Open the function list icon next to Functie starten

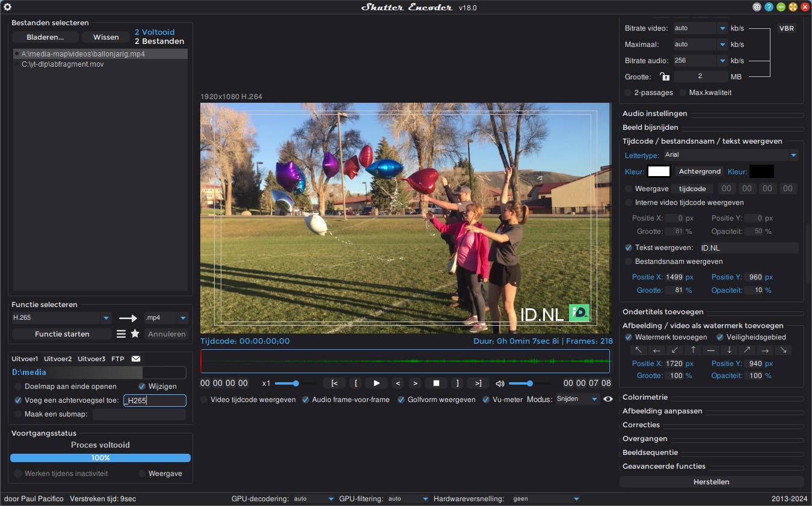120,334
